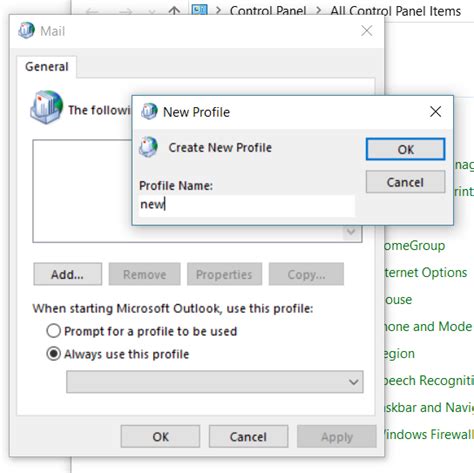Click the Profile Name text field

coord(247,205)
